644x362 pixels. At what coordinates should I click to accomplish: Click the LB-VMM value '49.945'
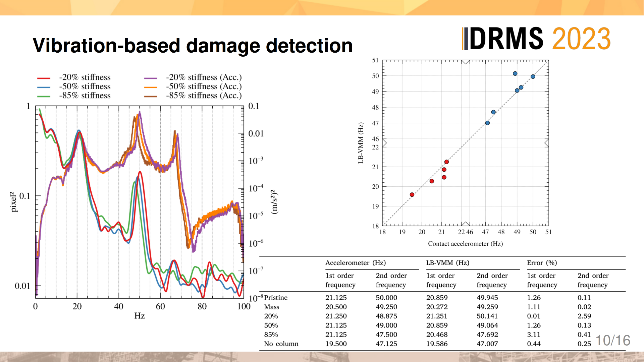[x=487, y=298]
